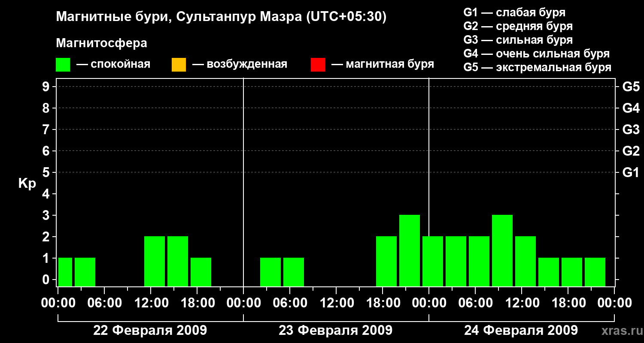Click the Kp 1 bar at 03:00 on 23 February
Image resolution: width=644 pixels, height=343 pixels.
(270, 272)
